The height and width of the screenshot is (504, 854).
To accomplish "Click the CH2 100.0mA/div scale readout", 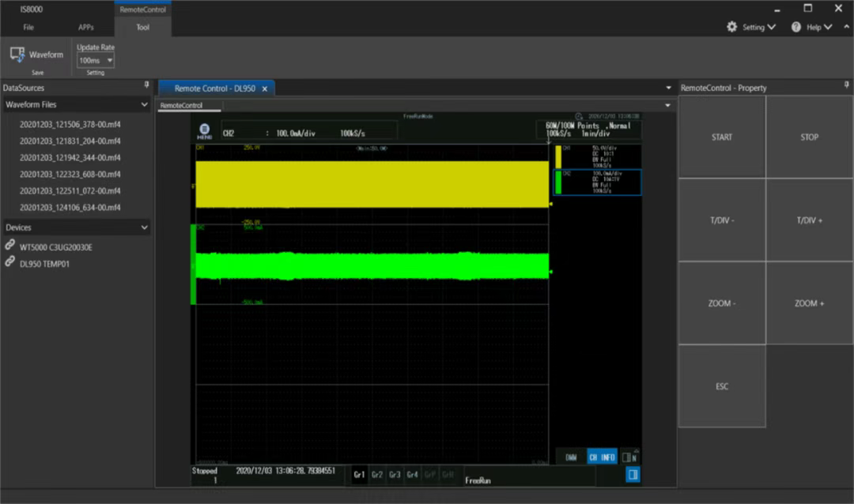I will [x=294, y=133].
